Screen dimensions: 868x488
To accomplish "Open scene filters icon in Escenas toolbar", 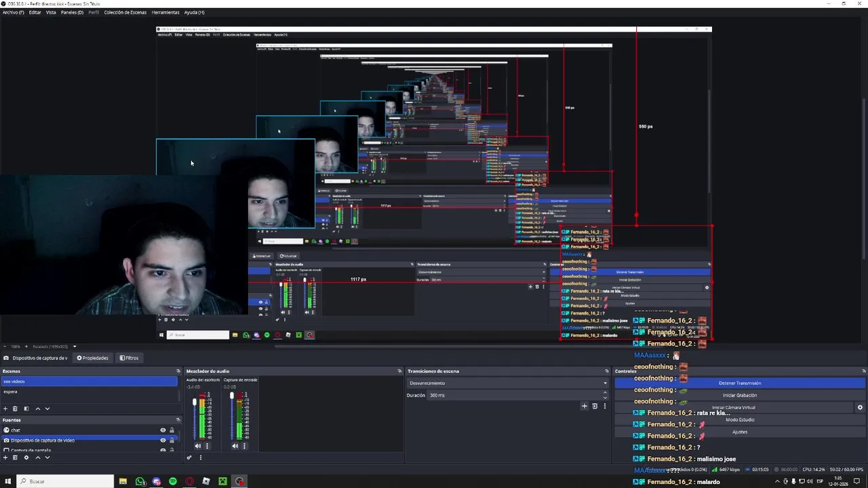I will pos(26,409).
